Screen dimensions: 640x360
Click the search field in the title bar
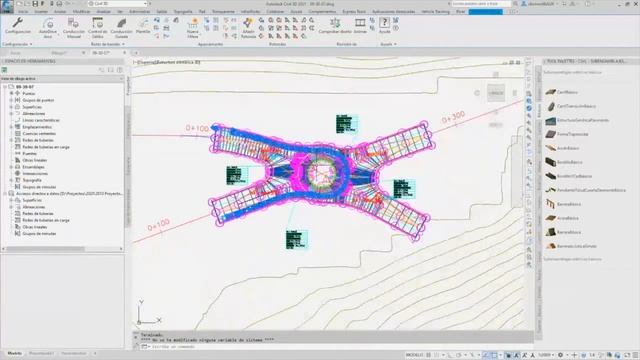tap(480, 4)
